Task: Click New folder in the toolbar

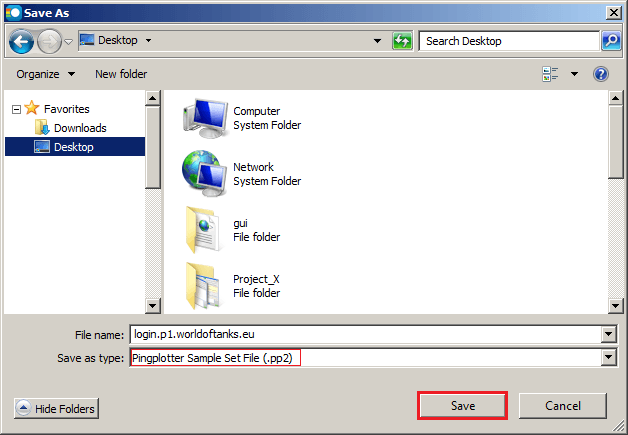Action: 121,74
